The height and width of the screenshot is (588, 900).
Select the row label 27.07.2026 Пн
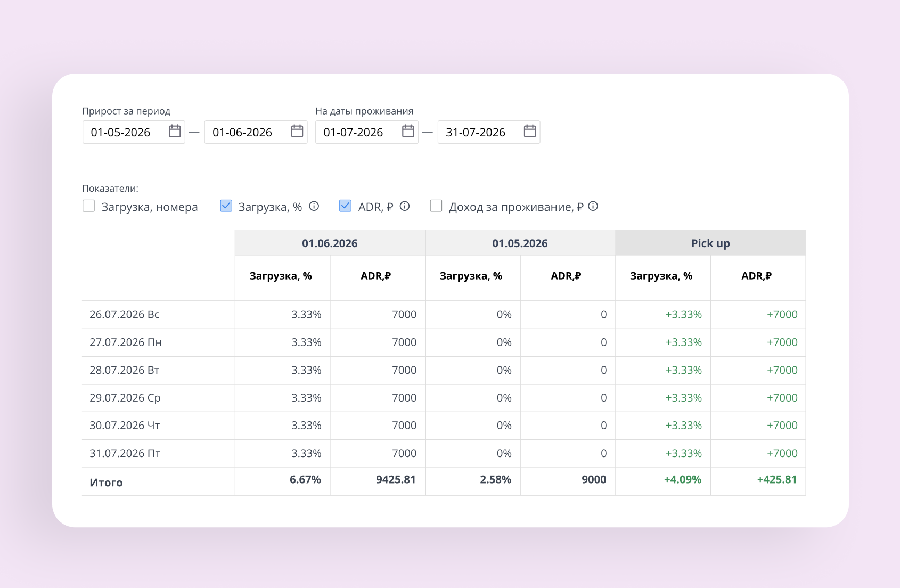[126, 342]
